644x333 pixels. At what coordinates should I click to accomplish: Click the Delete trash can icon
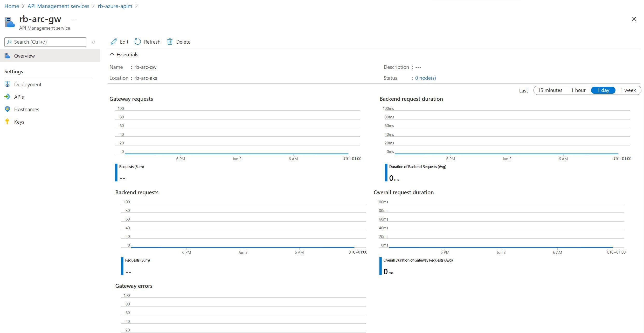[x=170, y=42]
